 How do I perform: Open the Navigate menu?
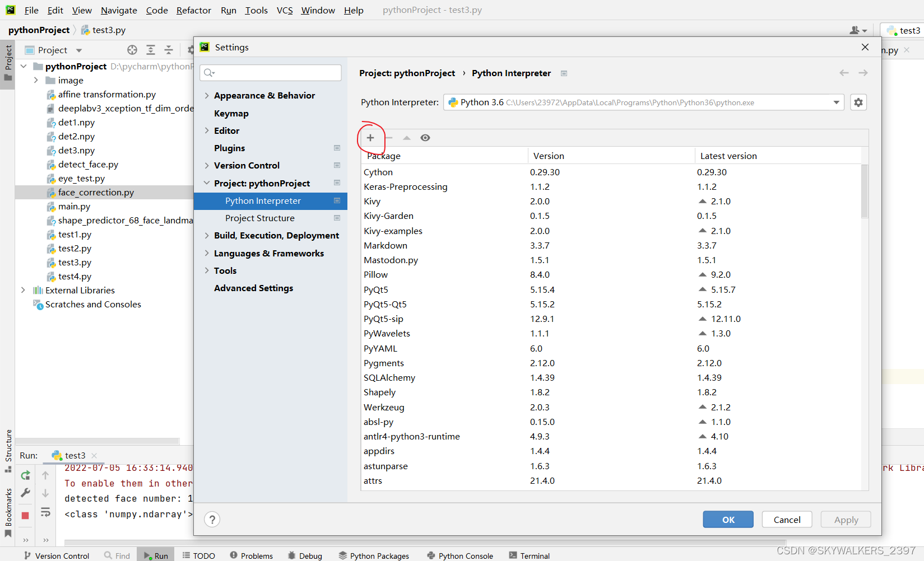coord(119,10)
